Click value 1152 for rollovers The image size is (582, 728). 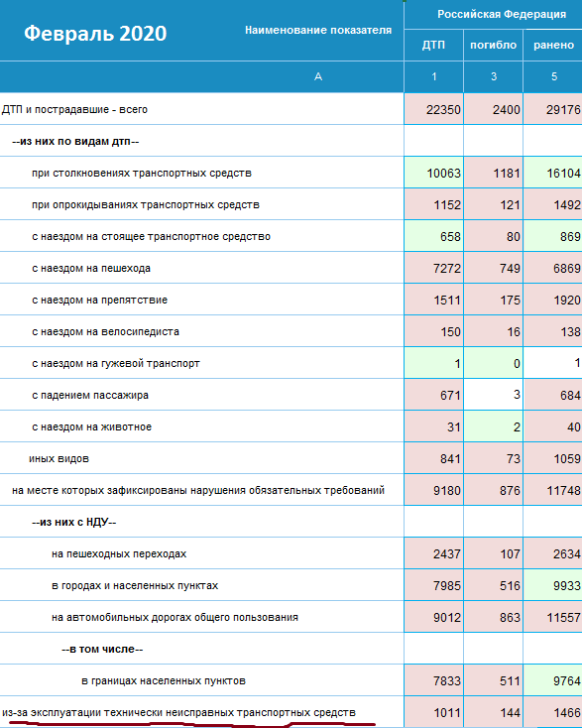(447, 204)
